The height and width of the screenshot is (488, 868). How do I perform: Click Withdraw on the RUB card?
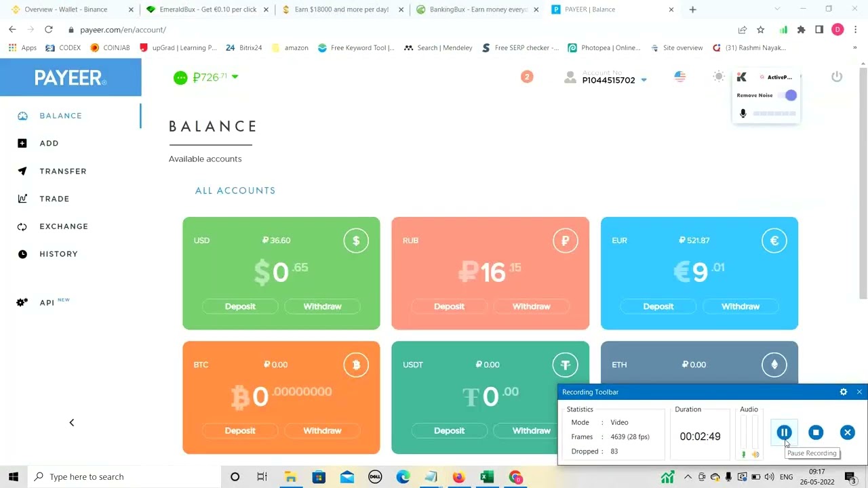click(531, 306)
